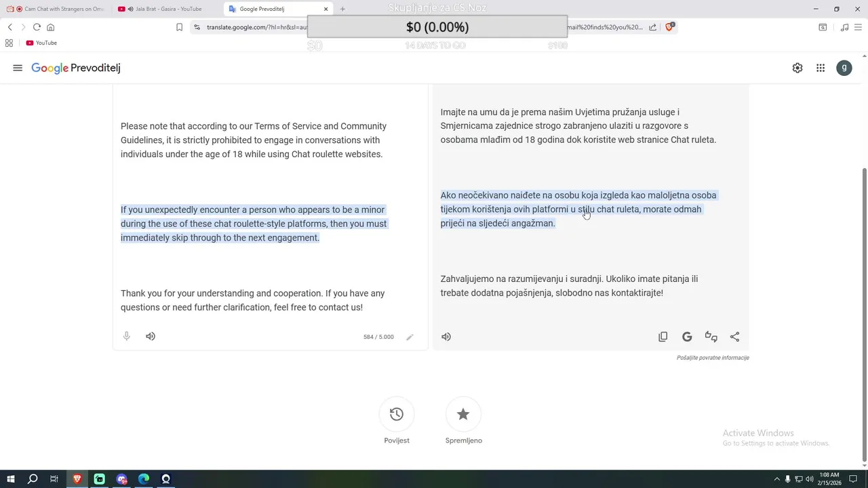Search the translation on Google

pyautogui.click(x=687, y=336)
